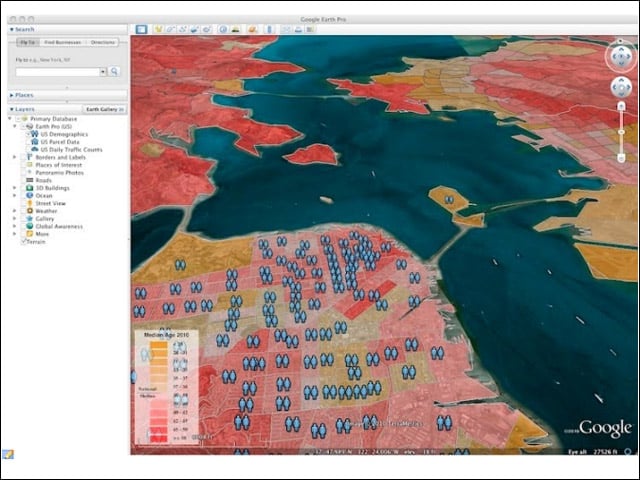Click the Email toolbar icon

click(x=286, y=29)
